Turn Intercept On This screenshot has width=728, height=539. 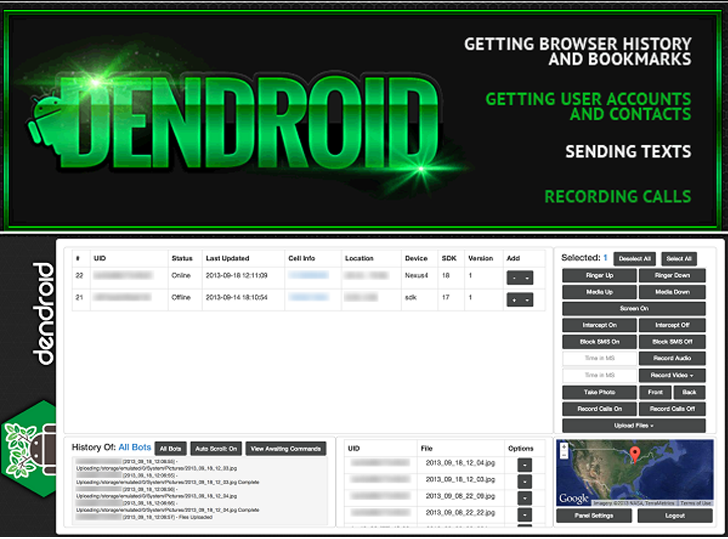599,325
